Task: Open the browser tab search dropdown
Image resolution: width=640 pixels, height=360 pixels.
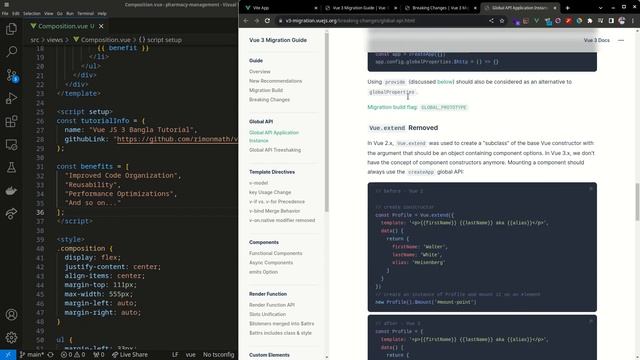Action: tap(600, 8)
